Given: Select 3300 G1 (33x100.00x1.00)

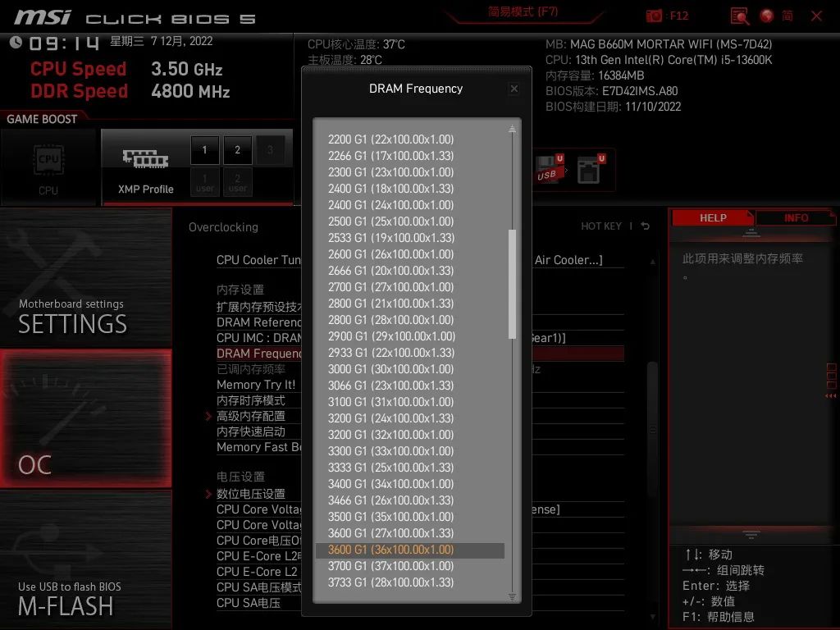Looking at the screenshot, I should pyautogui.click(x=390, y=451).
